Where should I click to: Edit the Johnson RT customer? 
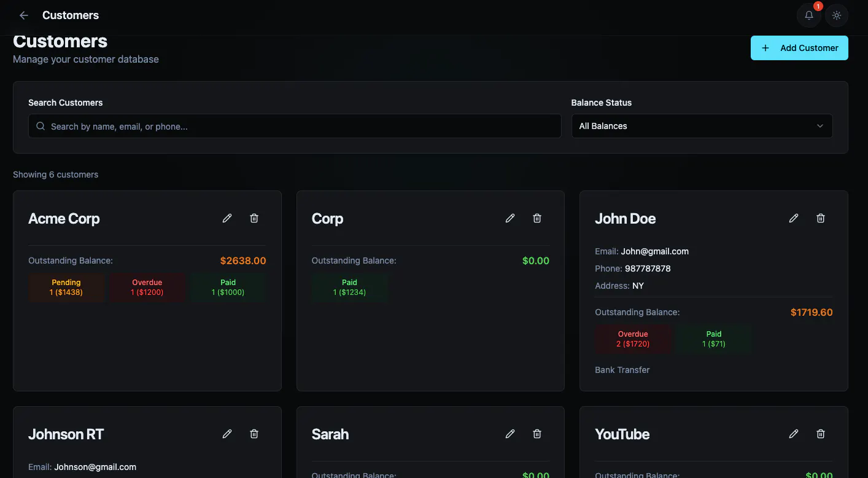click(227, 434)
